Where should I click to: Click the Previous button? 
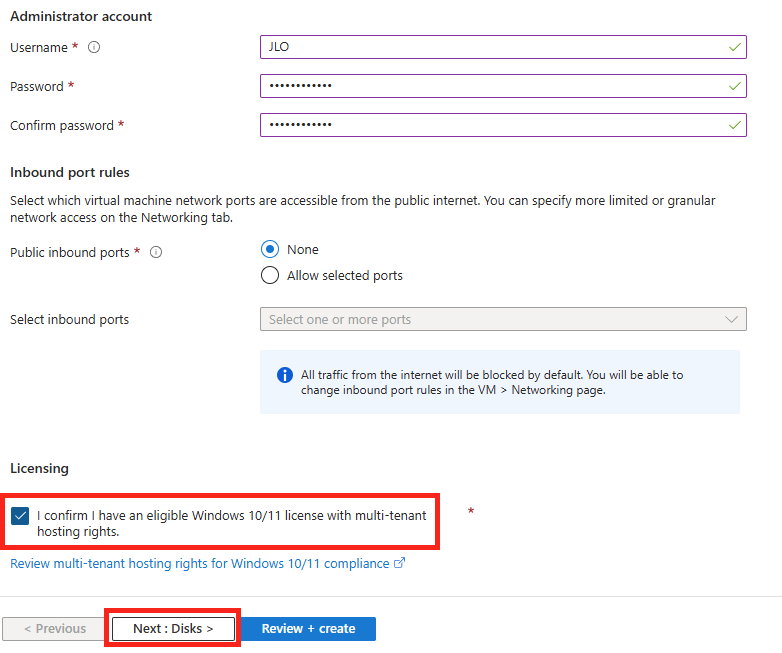point(55,629)
